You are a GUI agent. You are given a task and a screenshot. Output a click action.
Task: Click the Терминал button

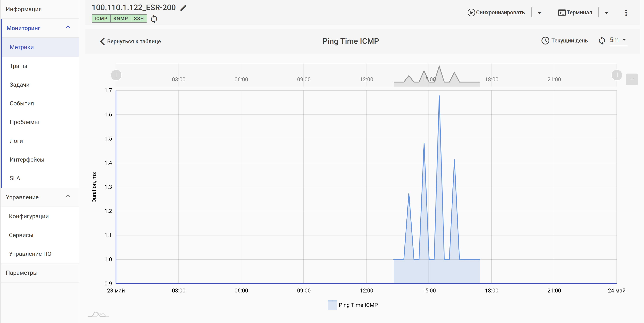point(575,13)
